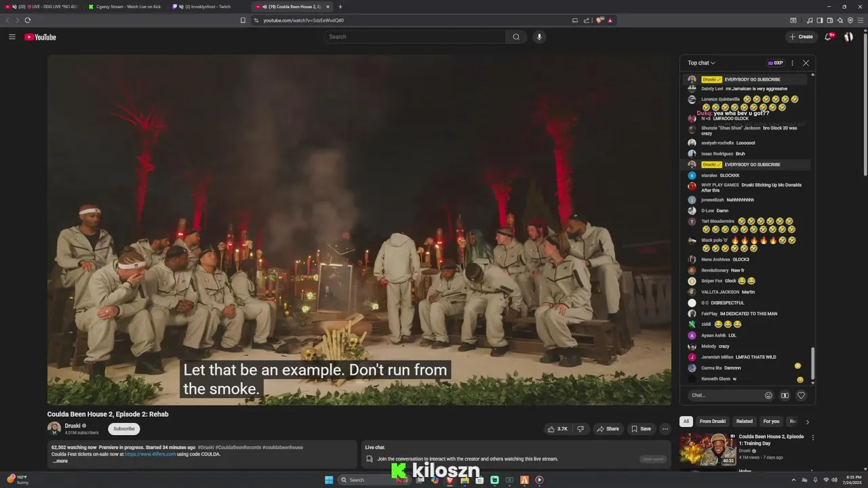Open emoji picker in chat box
This screenshot has height=488, width=868.
coord(768,395)
